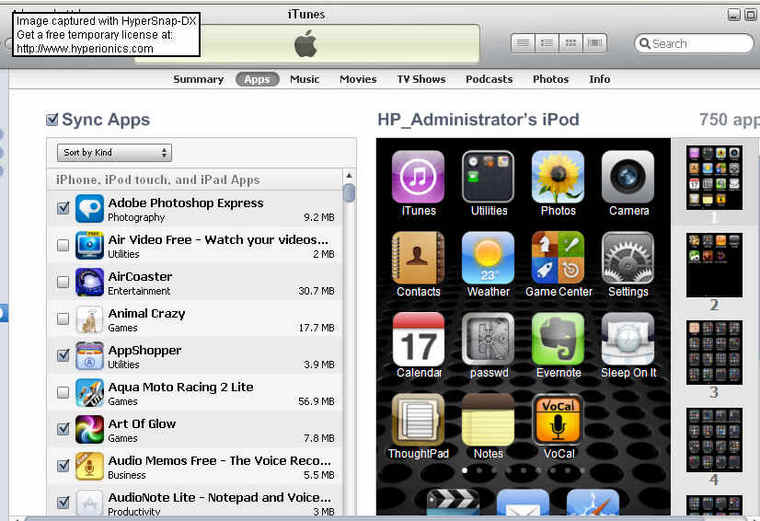Uncheck Adobe Photoshop Express

tap(63, 208)
